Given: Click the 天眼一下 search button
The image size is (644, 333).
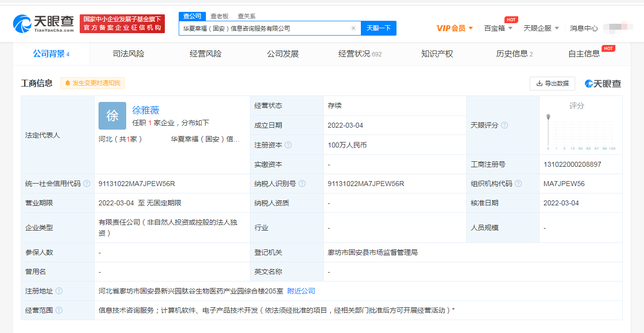Looking at the screenshot, I should [x=378, y=28].
